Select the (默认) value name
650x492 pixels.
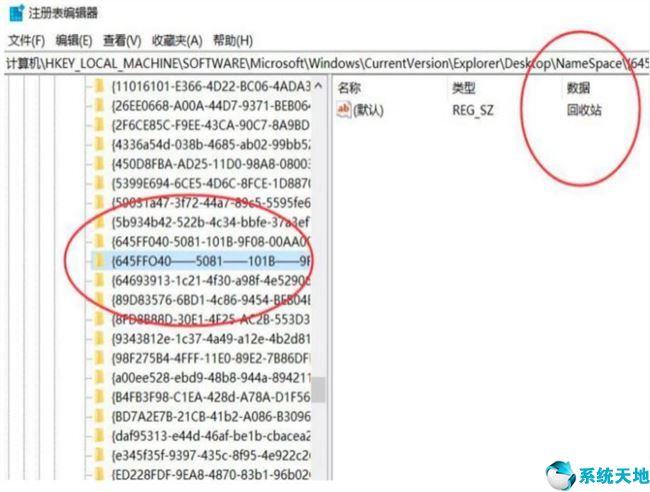(x=368, y=110)
